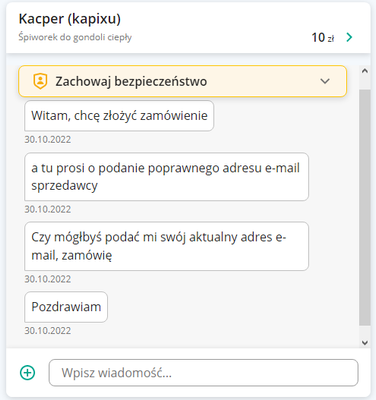This screenshot has width=376, height=400.
Task: Open listing details with the green arrow
Action: (x=349, y=37)
